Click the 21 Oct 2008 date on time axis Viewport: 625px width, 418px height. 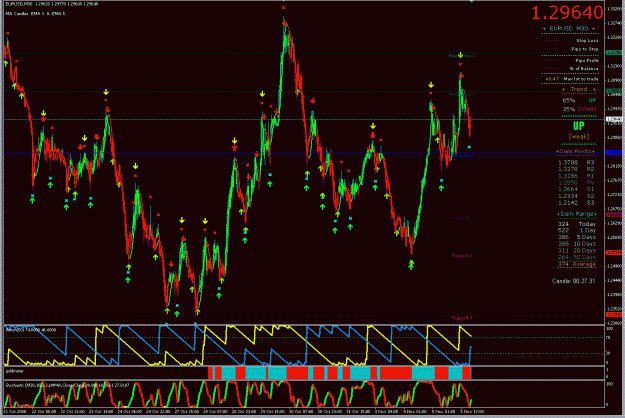coord(15,411)
